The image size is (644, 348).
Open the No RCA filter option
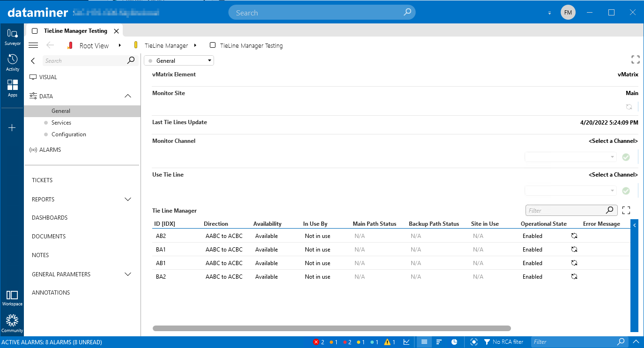tap(503, 342)
